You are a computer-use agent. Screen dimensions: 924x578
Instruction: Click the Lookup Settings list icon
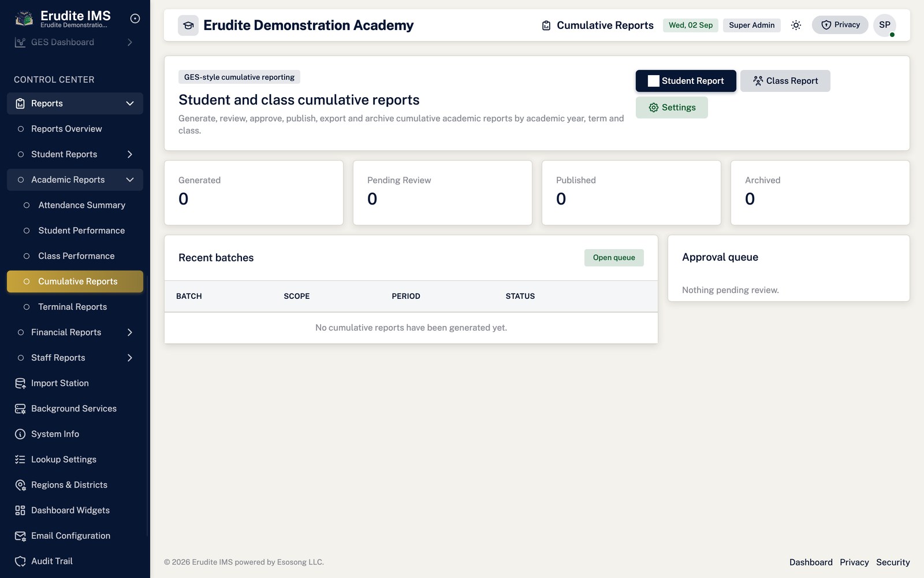(20, 460)
